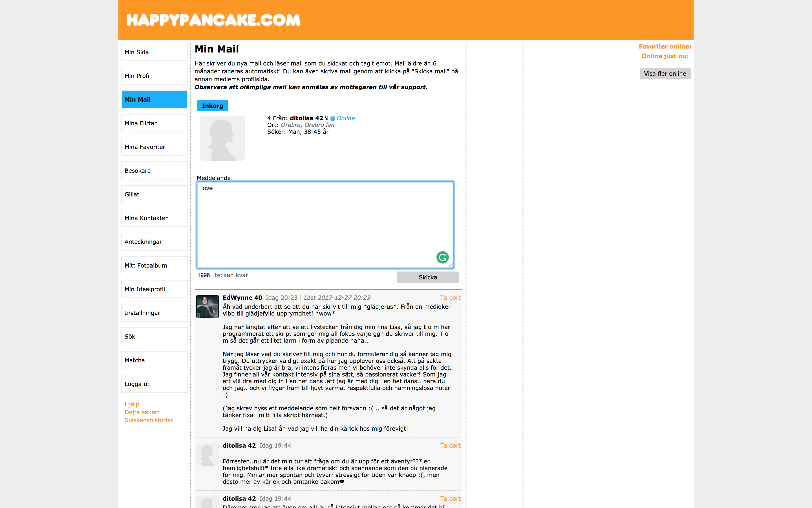Open Mina Favoriter
812x508 pixels.
(x=154, y=147)
